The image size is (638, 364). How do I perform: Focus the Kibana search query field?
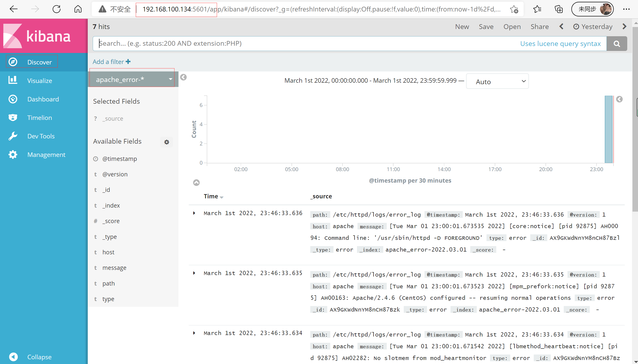click(300, 43)
